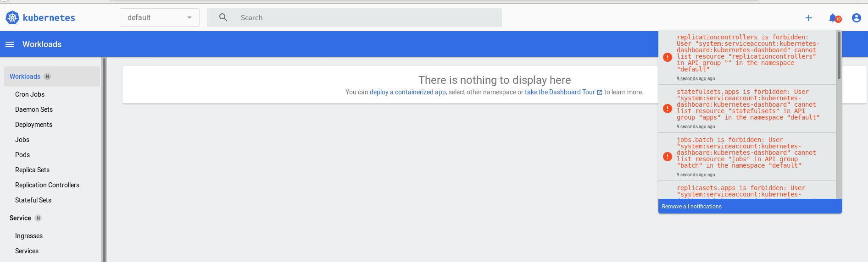This screenshot has height=262, width=868.
Task: Collapse the Workloads sidebar section
Action: [x=52, y=76]
